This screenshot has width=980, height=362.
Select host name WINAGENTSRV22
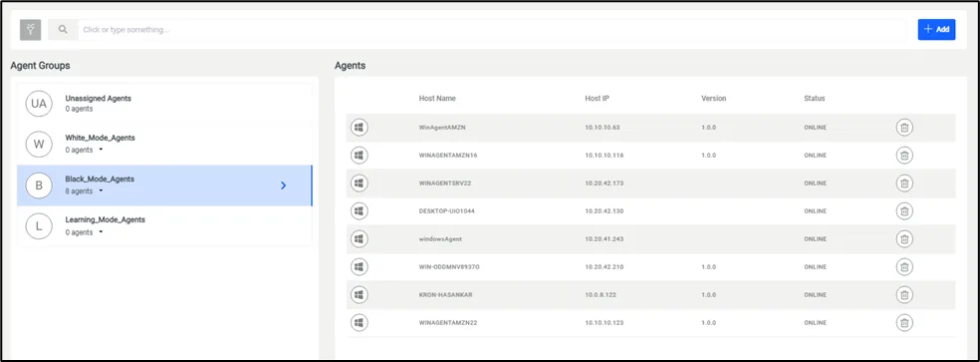click(x=446, y=182)
